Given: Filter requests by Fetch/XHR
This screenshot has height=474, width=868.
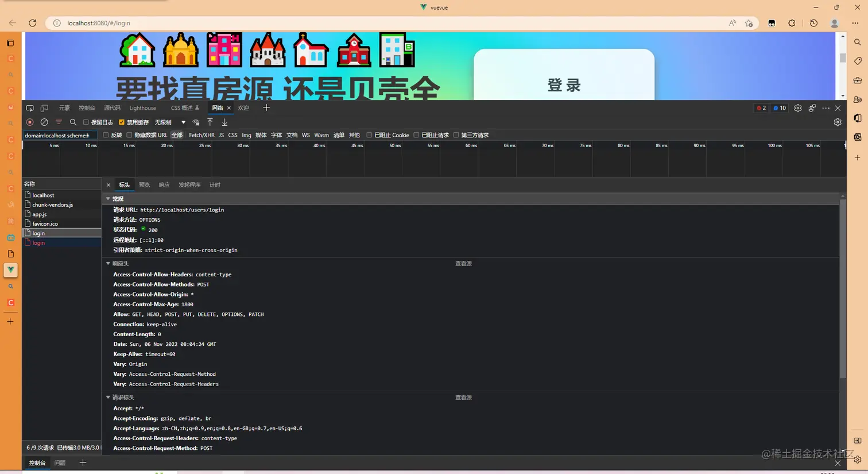Looking at the screenshot, I should (201, 135).
